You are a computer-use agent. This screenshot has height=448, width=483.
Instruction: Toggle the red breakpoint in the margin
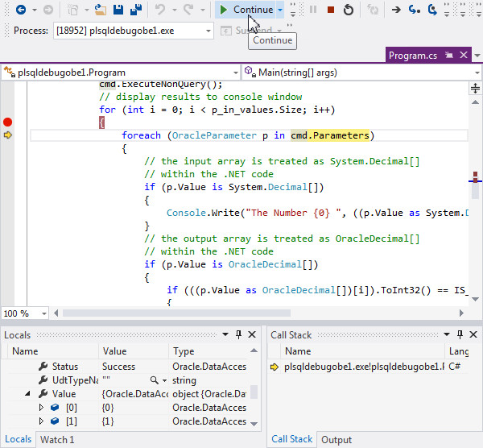pos(8,122)
